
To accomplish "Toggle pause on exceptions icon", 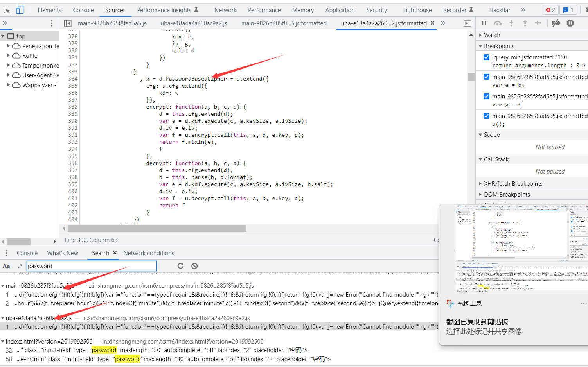I will (x=570, y=23).
